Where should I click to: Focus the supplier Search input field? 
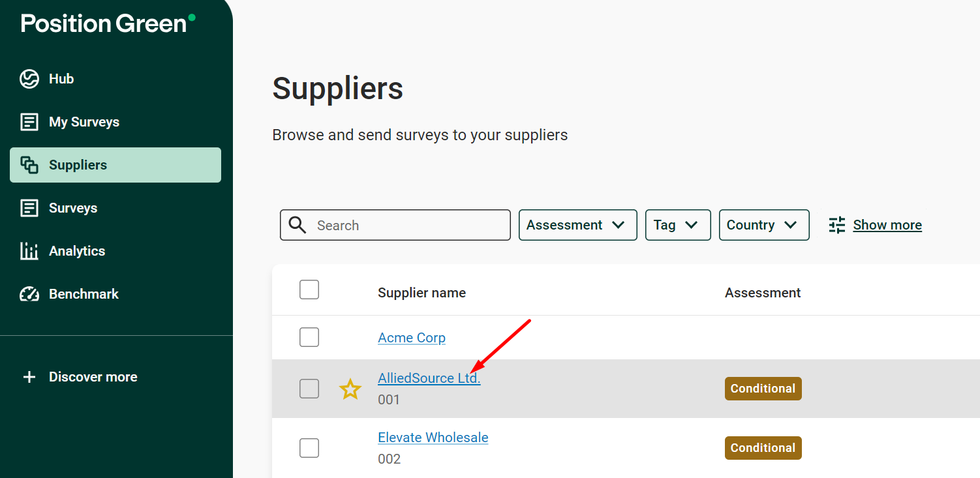tap(395, 225)
